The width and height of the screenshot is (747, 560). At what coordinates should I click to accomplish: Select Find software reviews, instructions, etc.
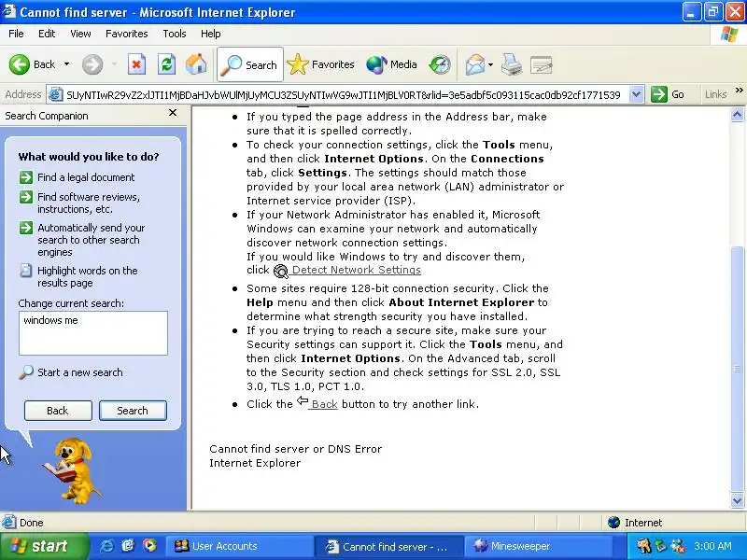pyautogui.click(x=79, y=203)
